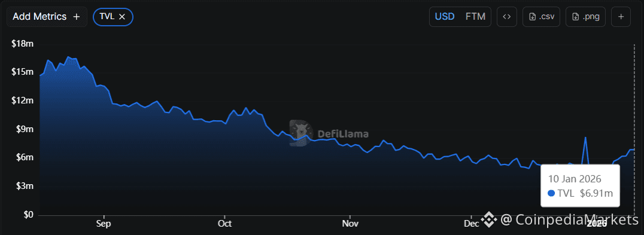
Task: Remove the TVL metric chip
Action: [x=122, y=17]
